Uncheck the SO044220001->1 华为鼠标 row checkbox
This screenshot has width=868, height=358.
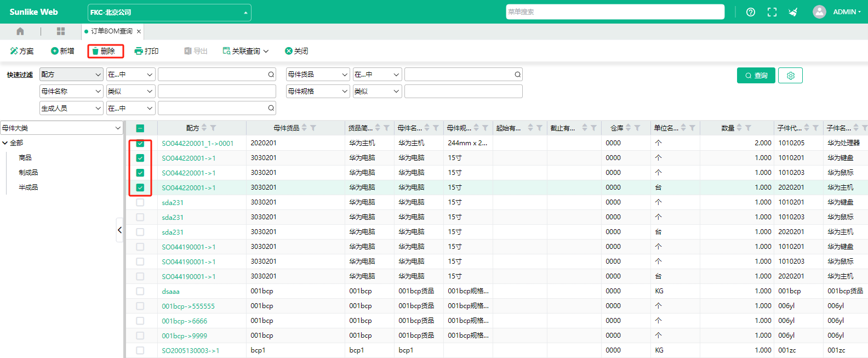140,173
